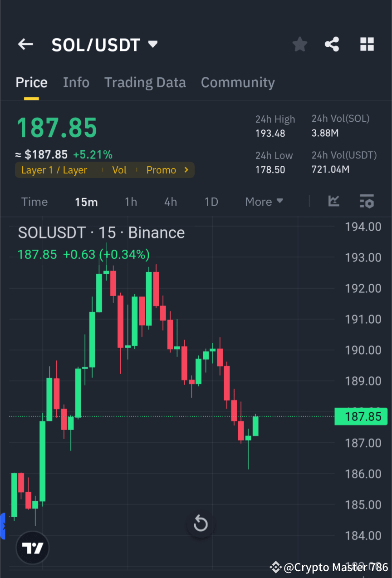
Task: Open chart settings with the gear icon
Action: pyautogui.click(x=367, y=202)
